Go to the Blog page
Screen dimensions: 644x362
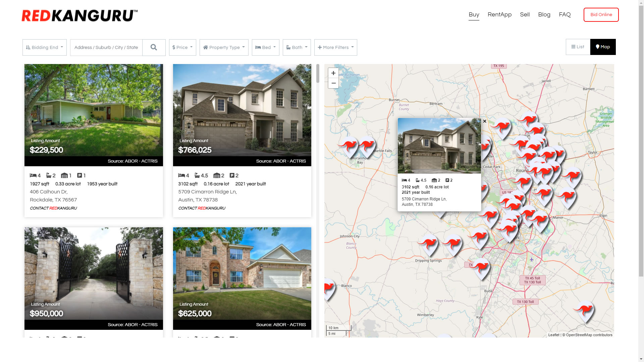[544, 14]
